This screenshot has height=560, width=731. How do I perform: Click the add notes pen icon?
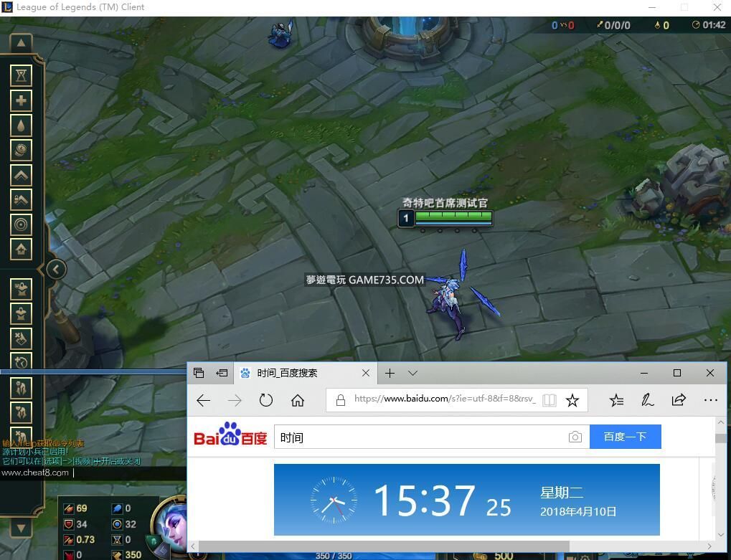[647, 400]
